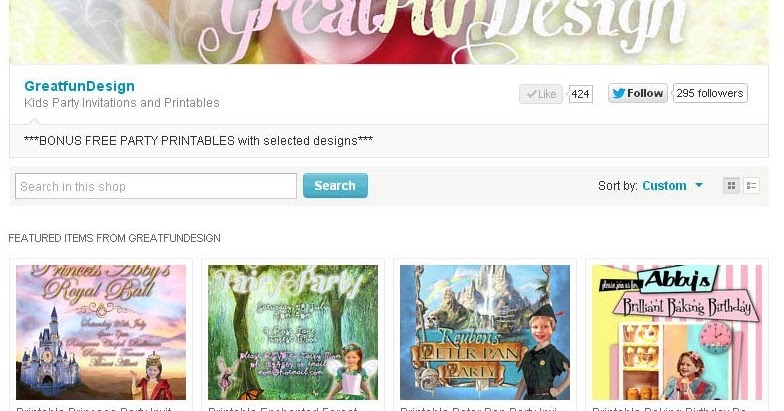The image size is (784, 411).
Task: Open the Fairy Party invitation thumbnail
Action: point(293,332)
